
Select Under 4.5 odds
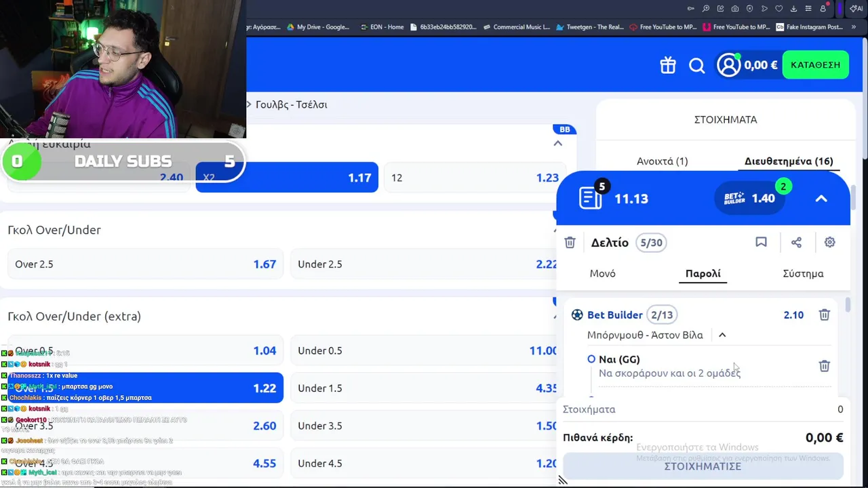[425, 464]
